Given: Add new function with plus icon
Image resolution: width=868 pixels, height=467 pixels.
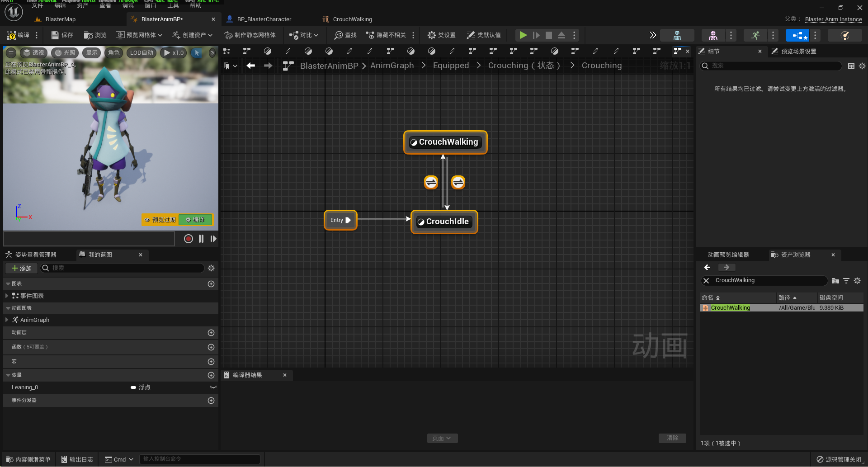Looking at the screenshot, I should pos(211,347).
